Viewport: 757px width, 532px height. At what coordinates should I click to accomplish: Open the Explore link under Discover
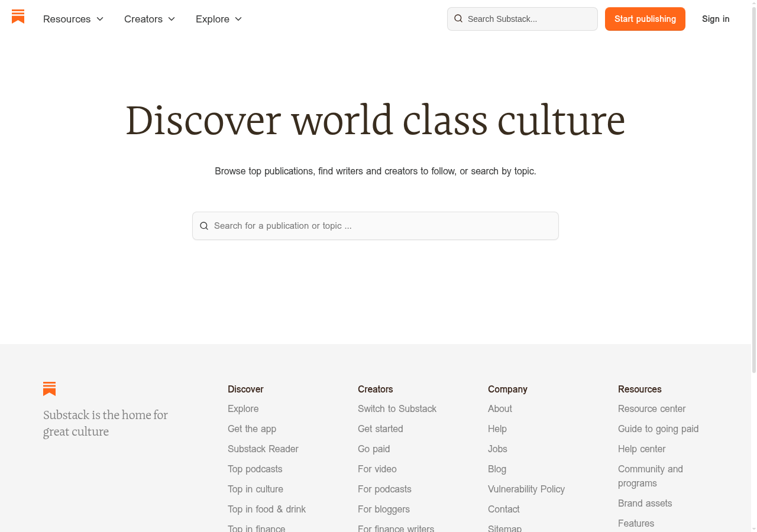click(x=243, y=408)
